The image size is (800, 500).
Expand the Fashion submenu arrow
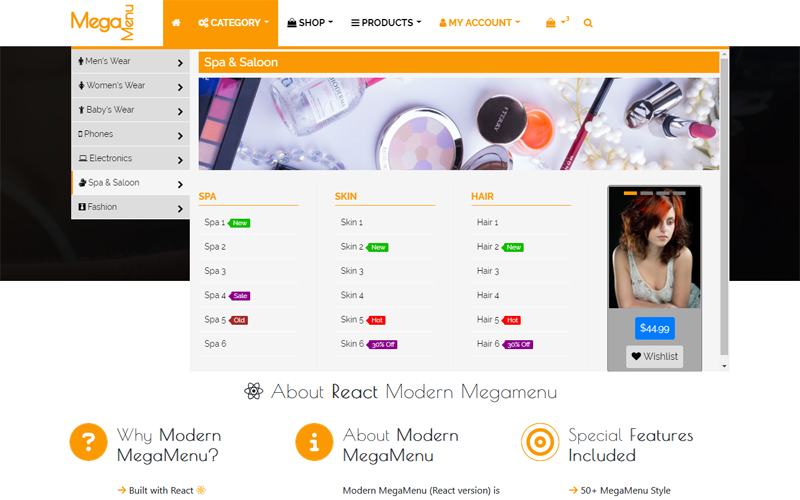[180, 209]
